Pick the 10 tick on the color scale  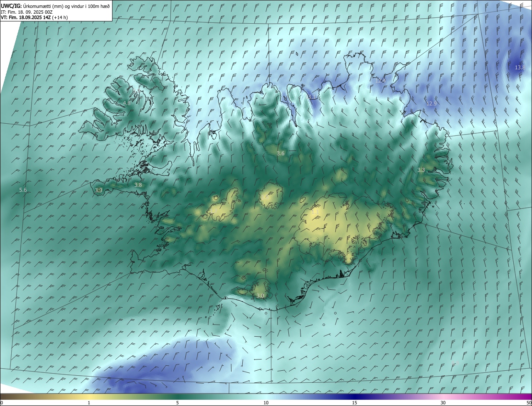click(x=266, y=403)
